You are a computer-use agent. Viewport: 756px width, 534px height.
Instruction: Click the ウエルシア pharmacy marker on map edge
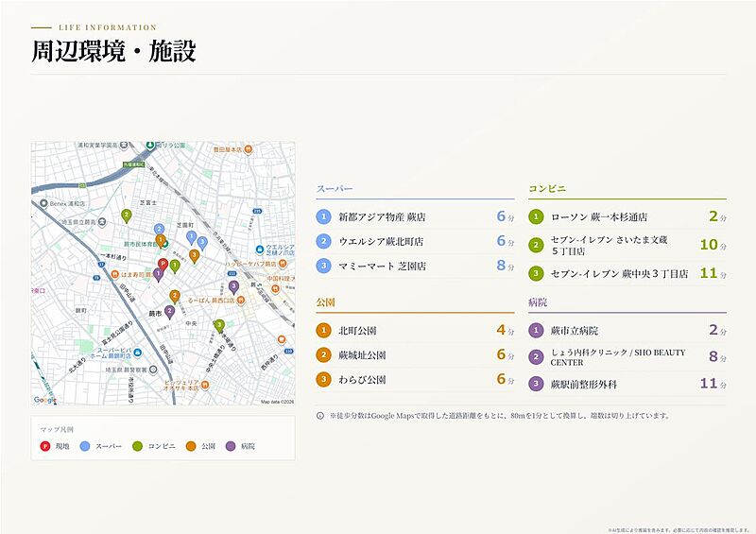[260, 250]
